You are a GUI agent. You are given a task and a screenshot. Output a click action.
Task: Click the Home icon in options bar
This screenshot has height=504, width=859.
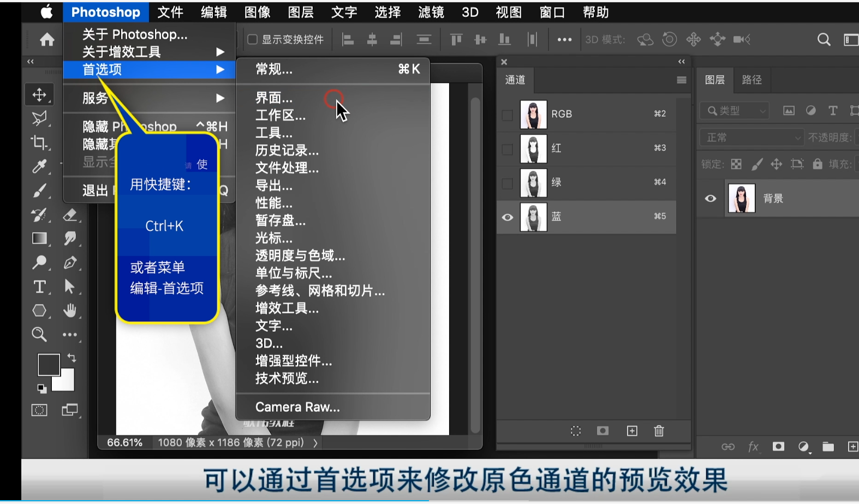pos(47,39)
